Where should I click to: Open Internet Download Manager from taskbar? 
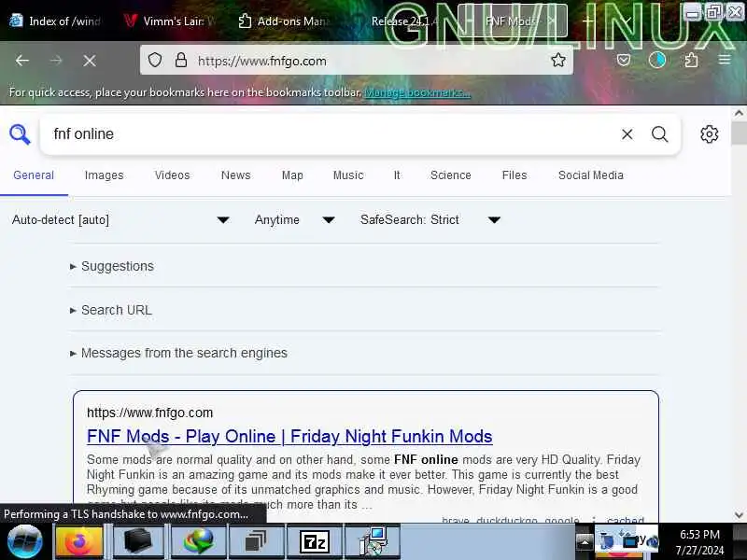pos(199,542)
